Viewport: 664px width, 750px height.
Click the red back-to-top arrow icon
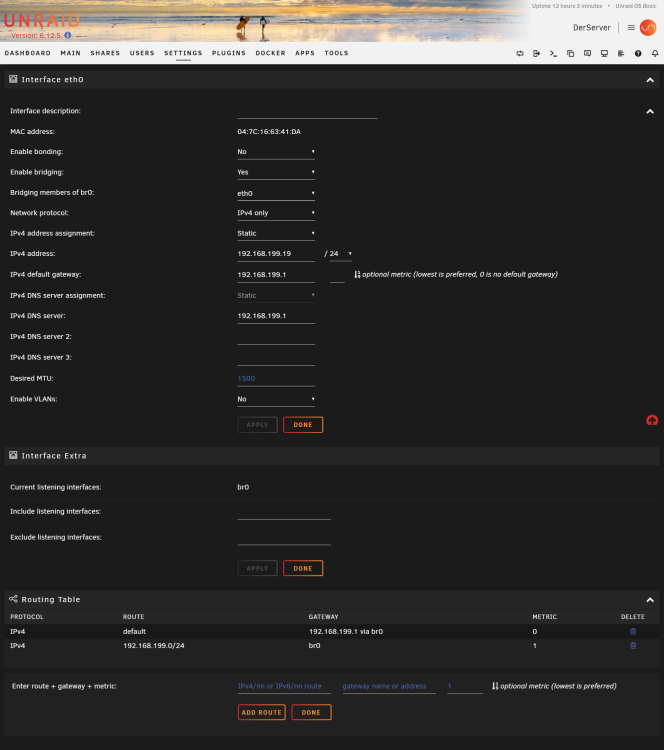point(652,420)
